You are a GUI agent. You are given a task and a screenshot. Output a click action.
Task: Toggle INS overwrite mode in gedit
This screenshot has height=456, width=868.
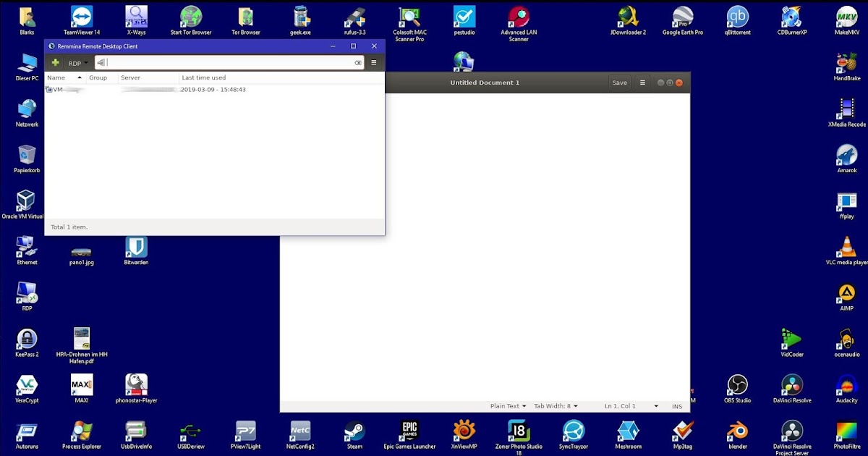tap(677, 406)
